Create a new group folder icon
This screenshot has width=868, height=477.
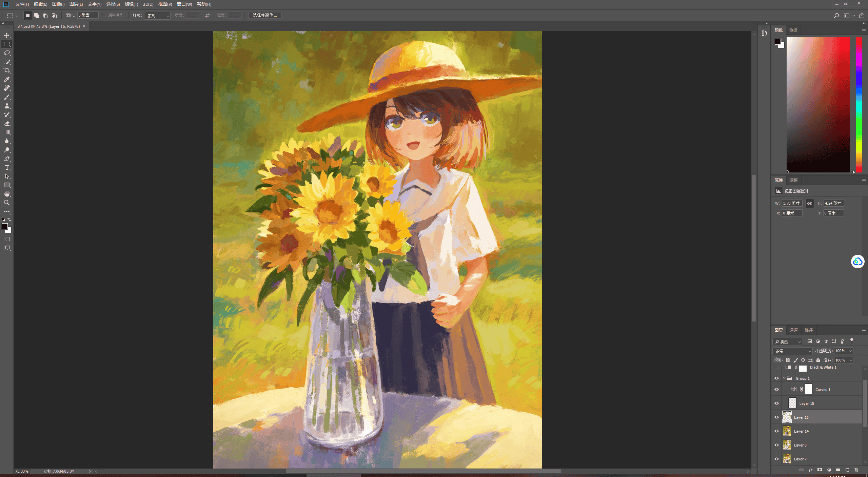point(838,470)
